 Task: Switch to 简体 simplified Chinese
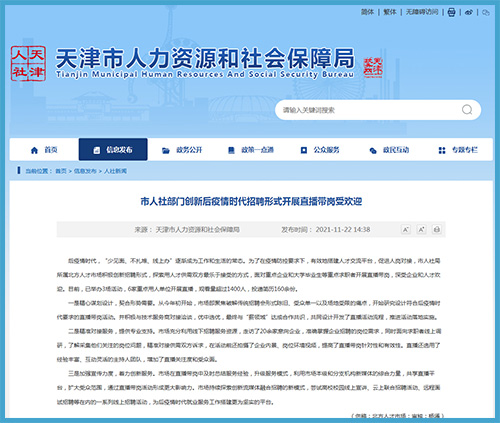(367, 12)
